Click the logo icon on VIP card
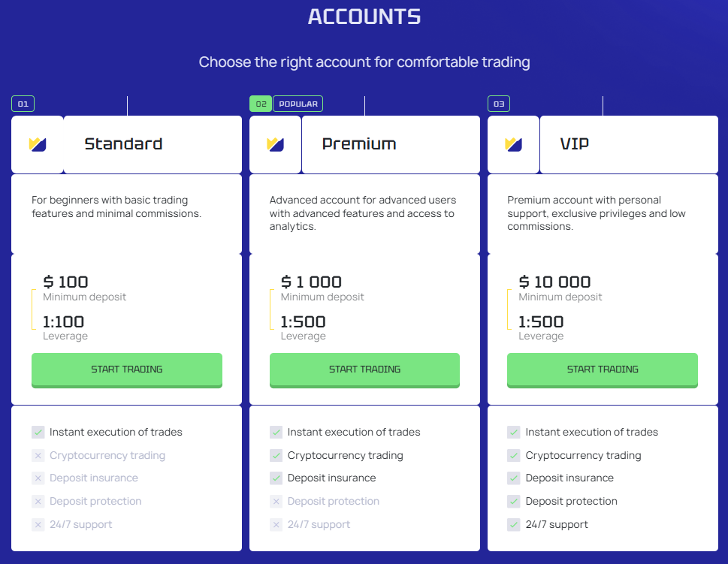This screenshot has width=728, height=564. pos(513,144)
